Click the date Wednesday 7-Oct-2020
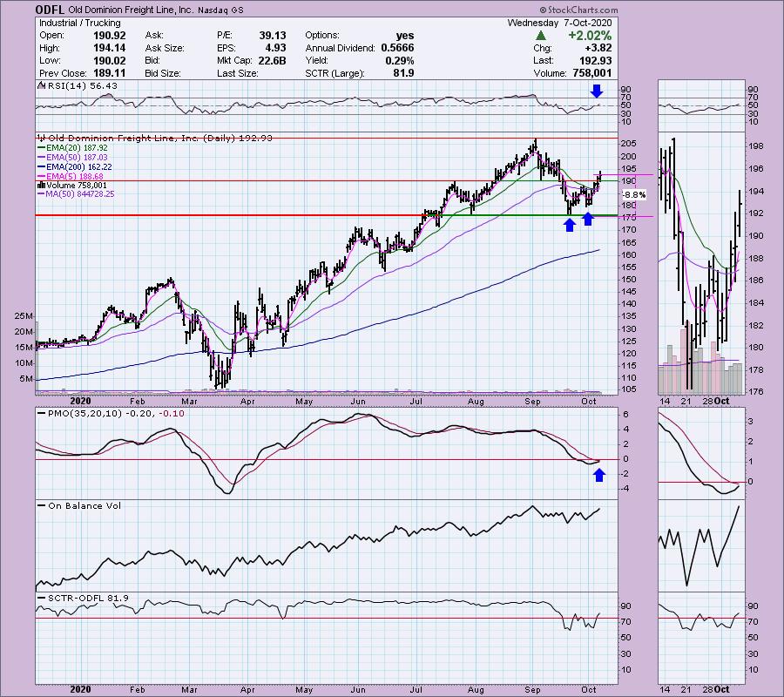The height and width of the screenshot is (697, 784). click(559, 23)
